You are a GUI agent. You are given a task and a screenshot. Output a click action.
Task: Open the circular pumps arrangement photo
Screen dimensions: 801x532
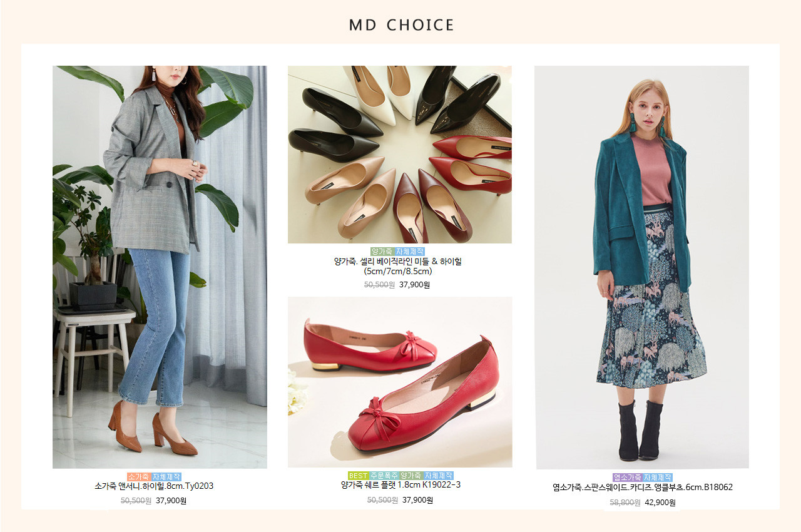400,155
